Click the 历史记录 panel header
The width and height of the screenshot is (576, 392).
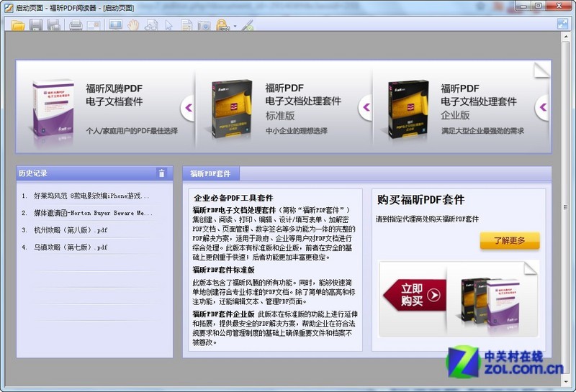click(94, 173)
